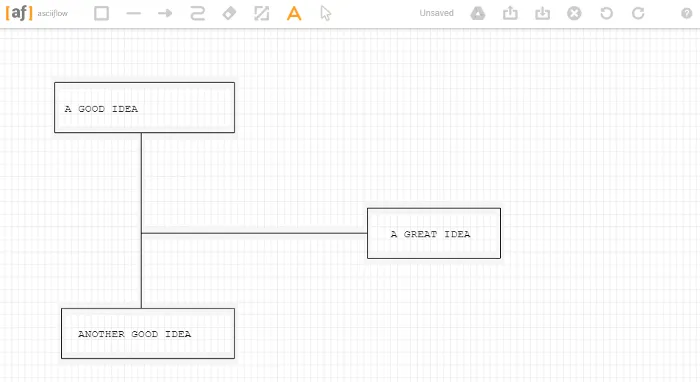This screenshot has width=700, height=382.
Task: Click the "ANOTHER GOOD IDEA" text
Action: coord(134,334)
